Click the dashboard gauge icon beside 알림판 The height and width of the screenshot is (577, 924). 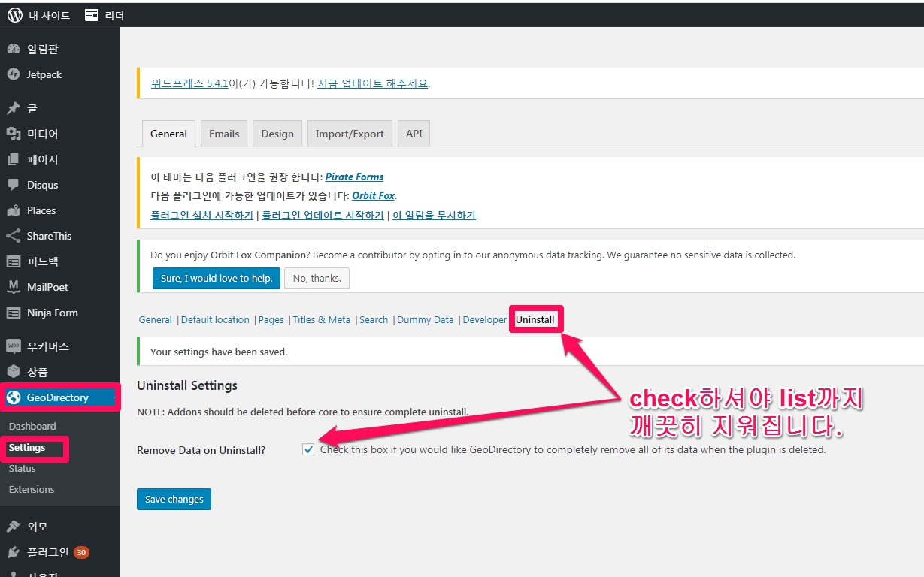coord(14,49)
